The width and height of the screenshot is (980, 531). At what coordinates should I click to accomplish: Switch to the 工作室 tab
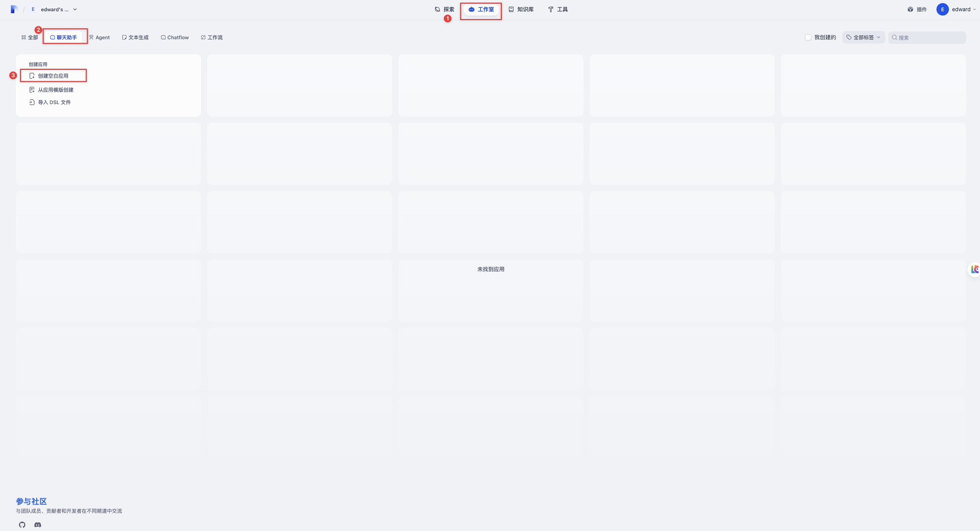[x=481, y=9]
